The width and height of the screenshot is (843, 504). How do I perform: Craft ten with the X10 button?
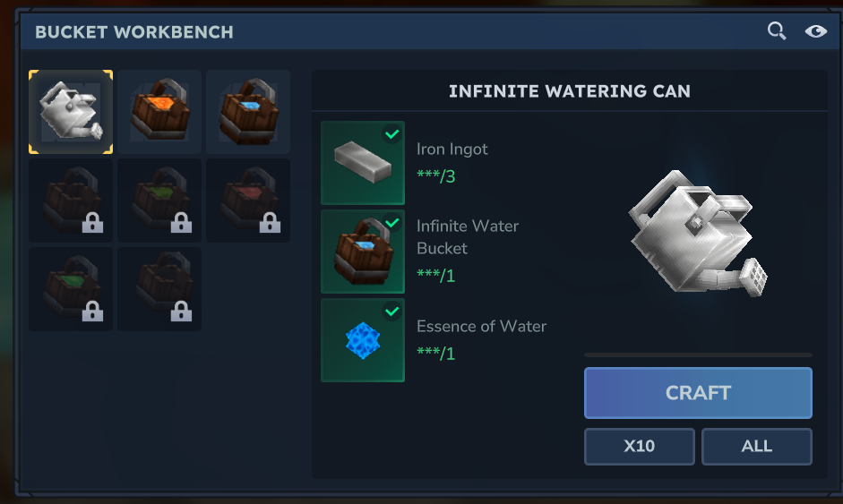click(x=639, y=446)
